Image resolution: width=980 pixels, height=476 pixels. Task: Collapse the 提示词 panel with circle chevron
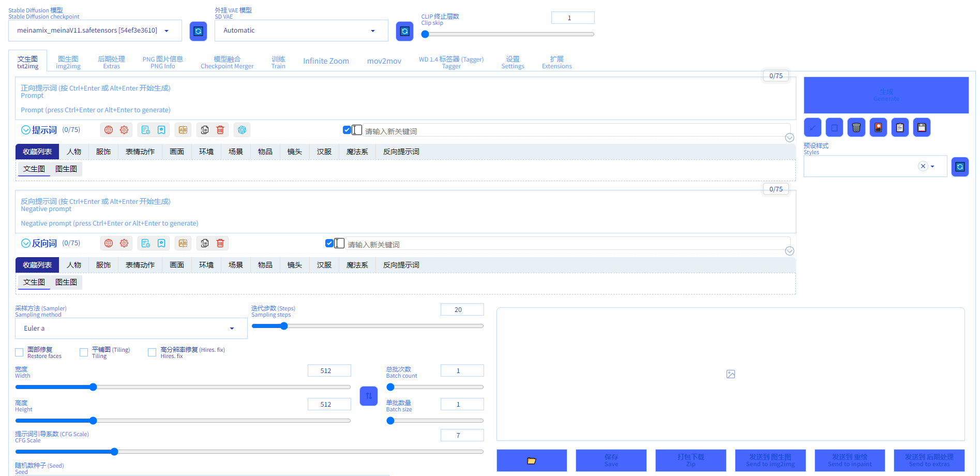[x=26, y=130]
